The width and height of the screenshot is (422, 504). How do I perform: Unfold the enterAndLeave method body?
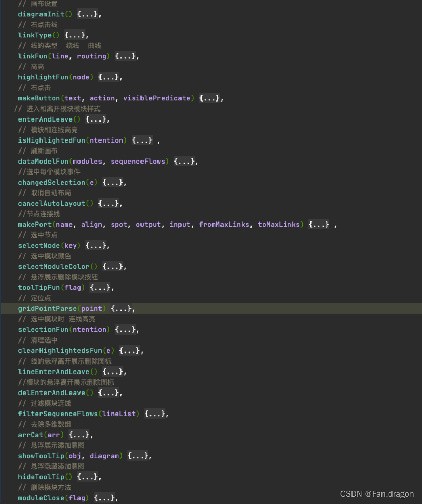95,119
